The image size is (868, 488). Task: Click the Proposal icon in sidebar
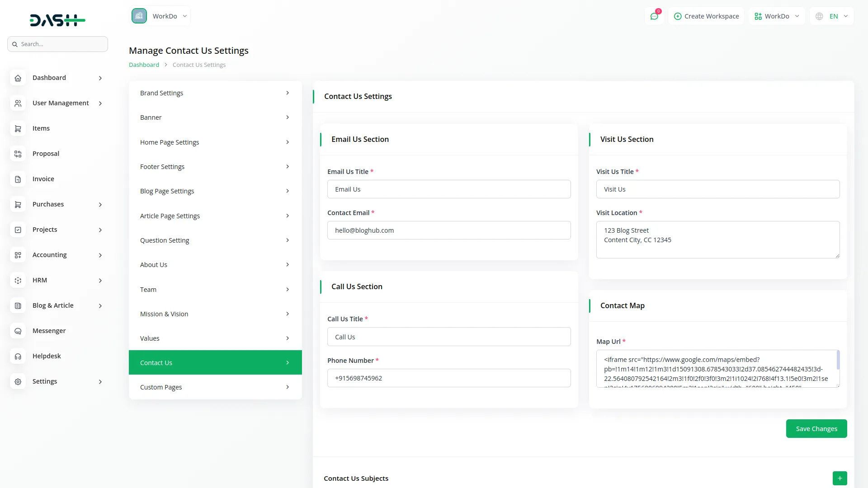pos(18,154)
